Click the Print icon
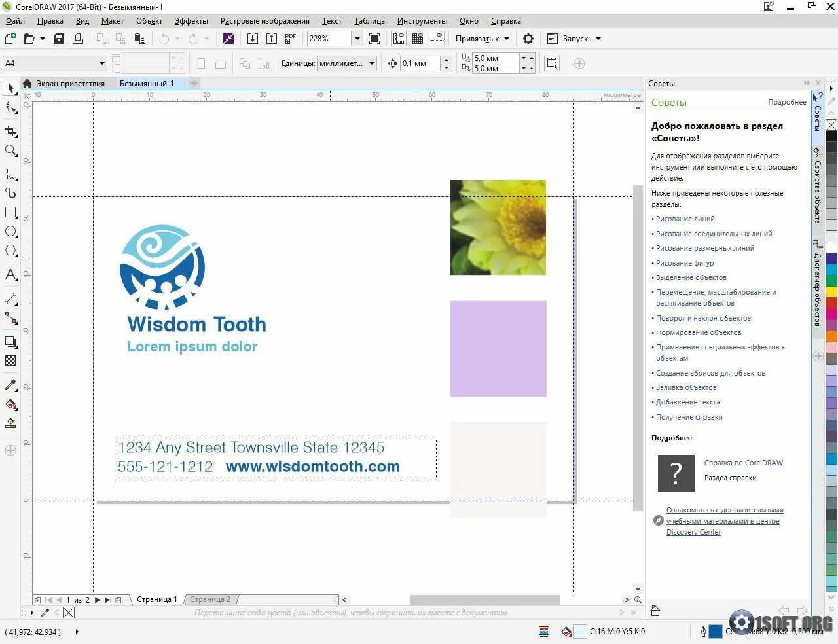This screenshot has width=838, height=644. (x=78, y=39)
